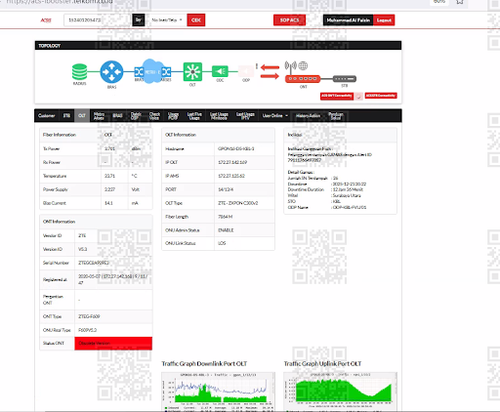Image resolution: width=500 pixels, height=412 pixels.
Task: Click the faded ODP icon
Action: coord(246,71)
